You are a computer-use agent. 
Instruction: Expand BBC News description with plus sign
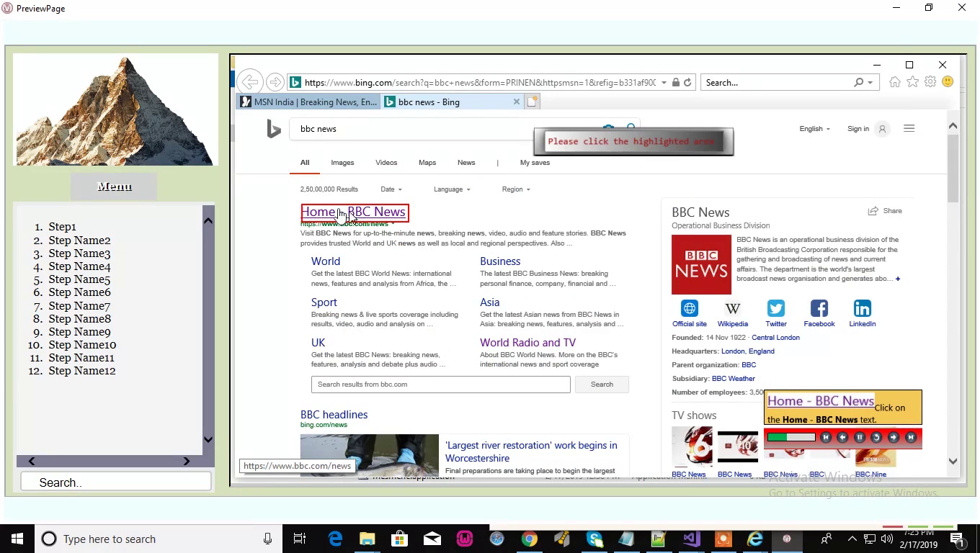[x=897, y=279]
